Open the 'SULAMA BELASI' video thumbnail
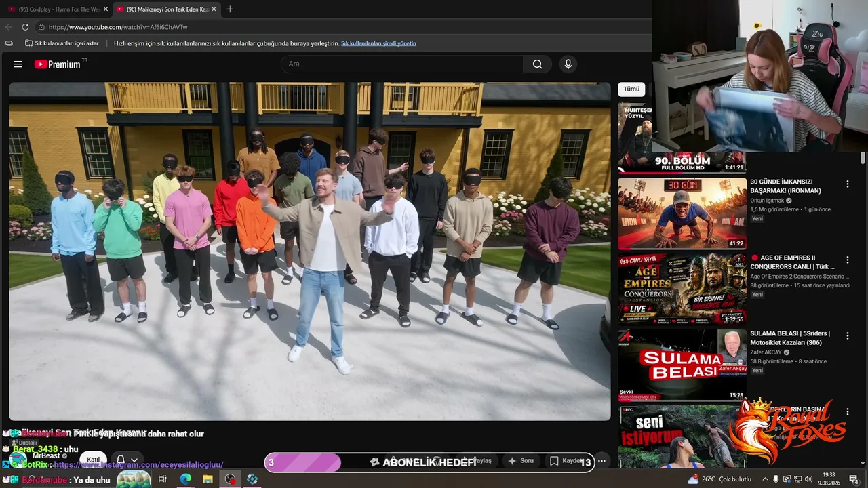This screenshot has width=868, height=488. tap(682, 365)
